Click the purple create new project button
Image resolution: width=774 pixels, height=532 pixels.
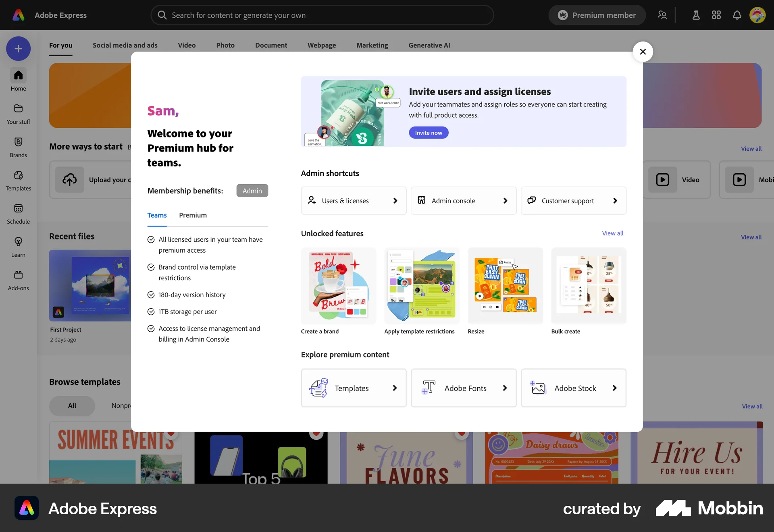pyautogui.click(x=18, y=48)
